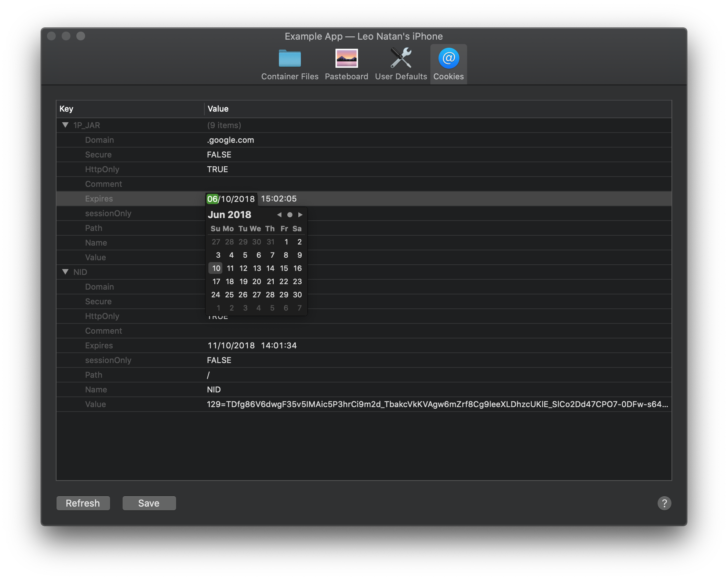Click the Save button

click(149, 503)
